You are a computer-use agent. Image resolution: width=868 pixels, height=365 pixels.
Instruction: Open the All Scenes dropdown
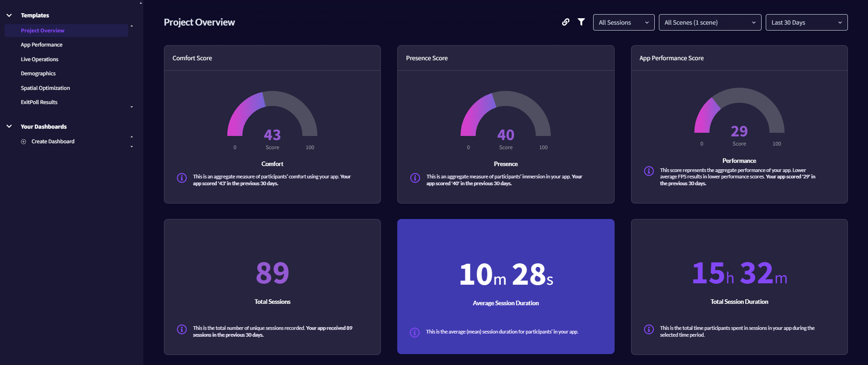click(710, 22)
